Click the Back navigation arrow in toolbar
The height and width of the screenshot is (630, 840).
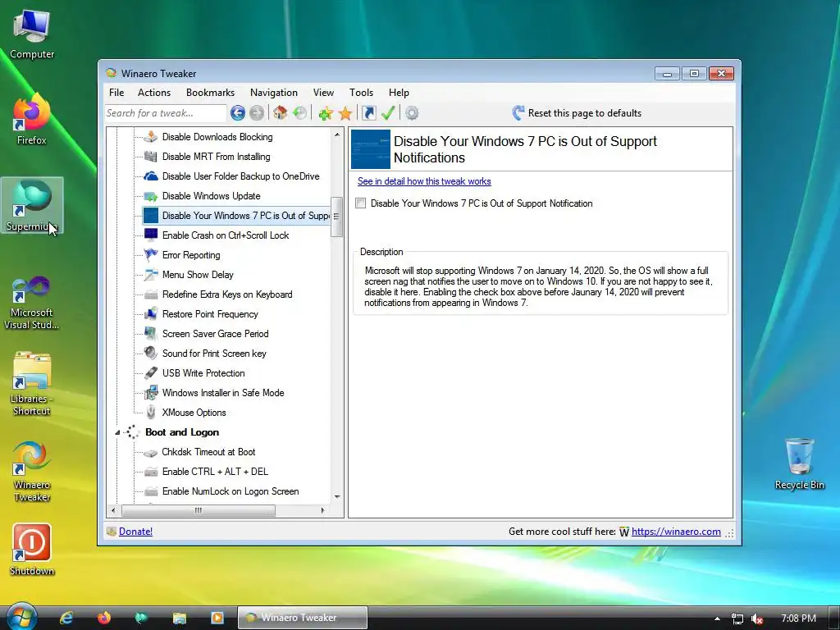click(237, 113)
